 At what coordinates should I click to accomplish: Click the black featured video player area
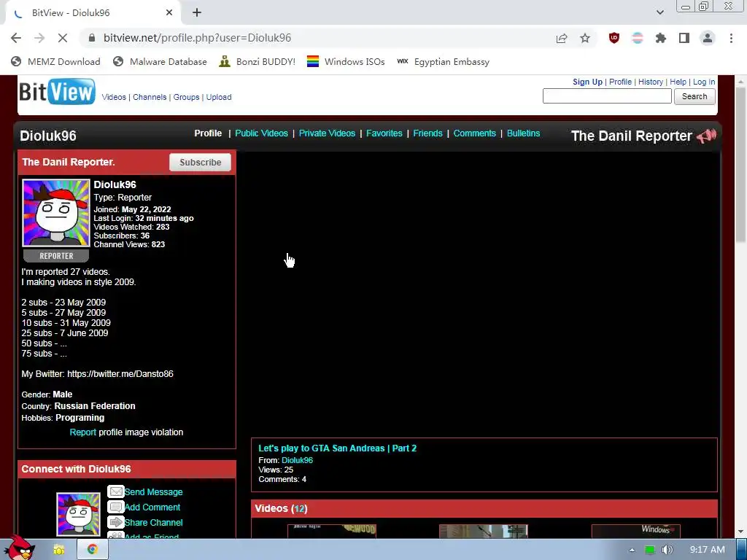[484, 295]
